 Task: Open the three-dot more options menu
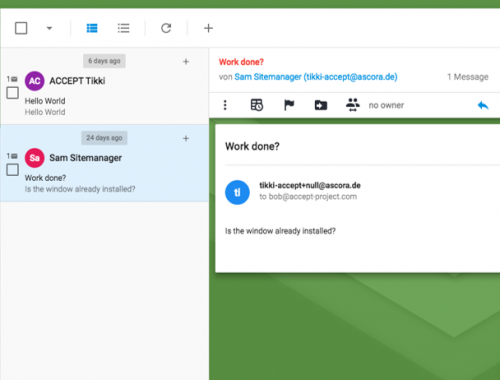pos(225,105)
